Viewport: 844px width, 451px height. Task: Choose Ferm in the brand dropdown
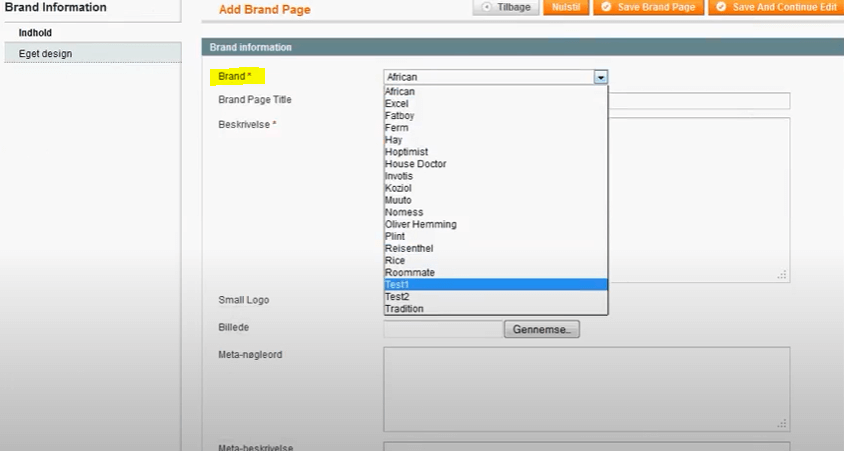tap(496, 128)
